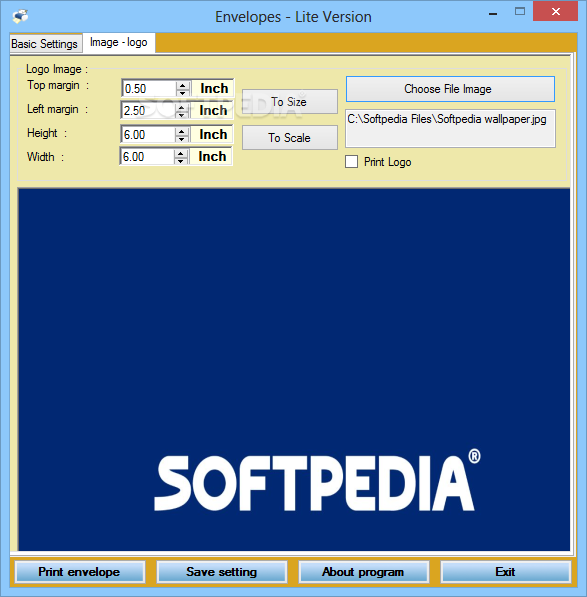587x597 pixels.
Task: Click the Inch unit label beside Left margin
Action: (x=213, y=110)
